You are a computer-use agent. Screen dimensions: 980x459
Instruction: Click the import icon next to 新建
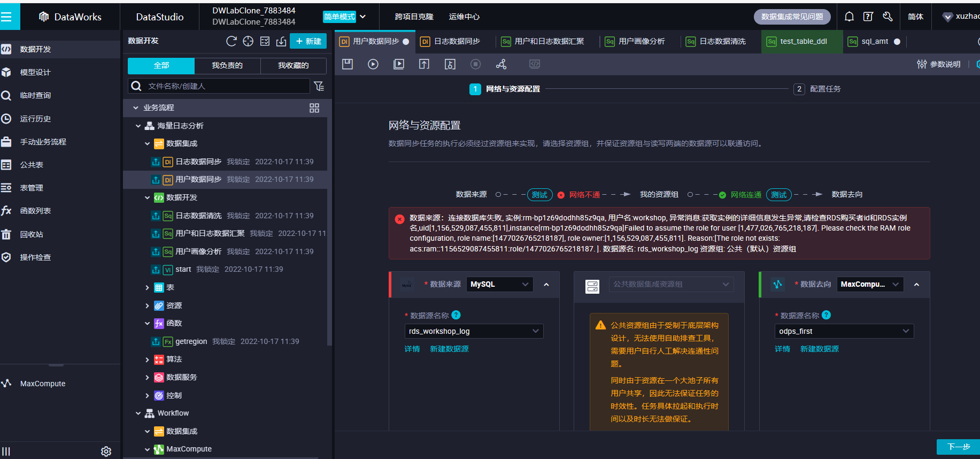click(x=281, y=41)
